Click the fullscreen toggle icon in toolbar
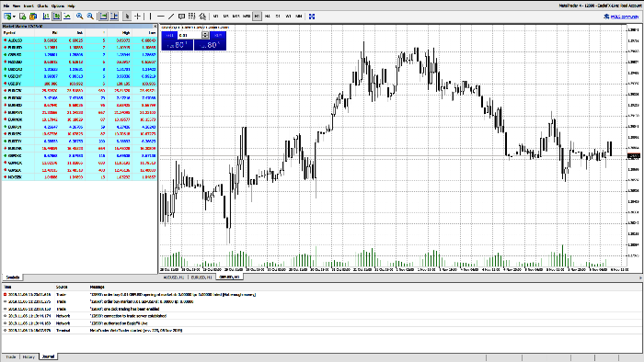The height and width of the screenshot is (362, 644). coord(312,16)
